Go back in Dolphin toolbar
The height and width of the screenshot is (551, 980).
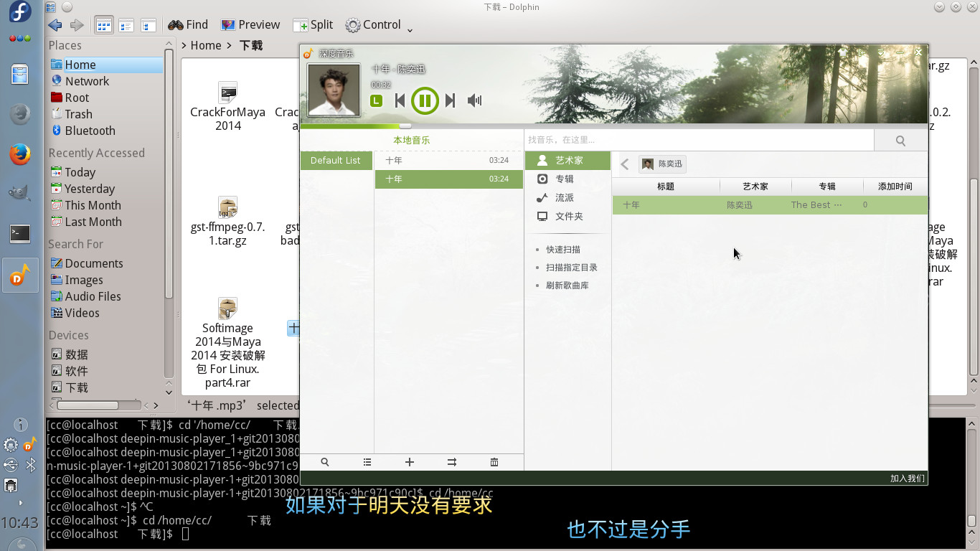pyautogui.click(x=55, y=25)
